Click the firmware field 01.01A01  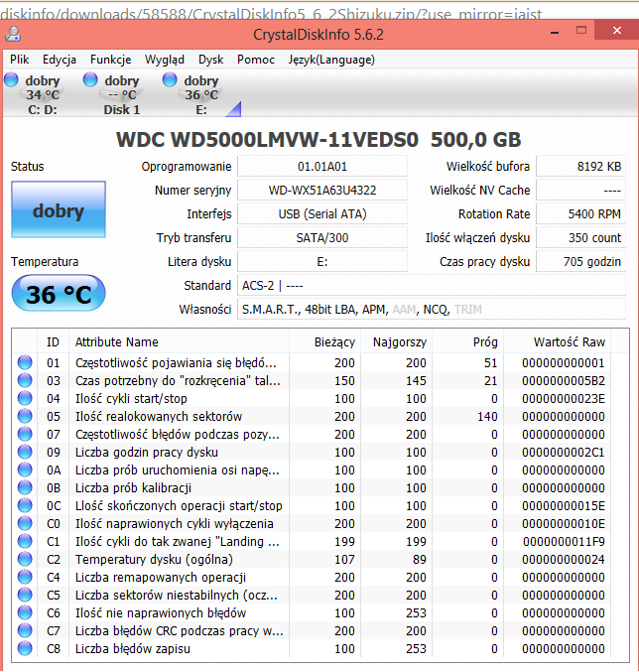click(322, 167)
